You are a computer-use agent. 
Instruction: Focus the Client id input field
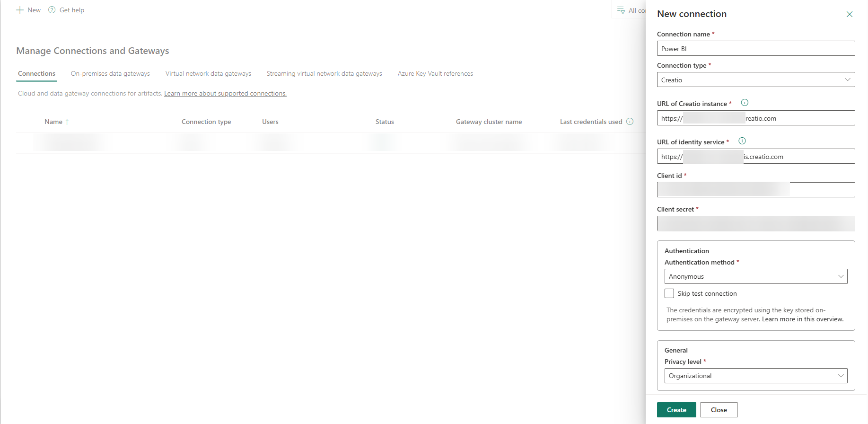(756, 190)
